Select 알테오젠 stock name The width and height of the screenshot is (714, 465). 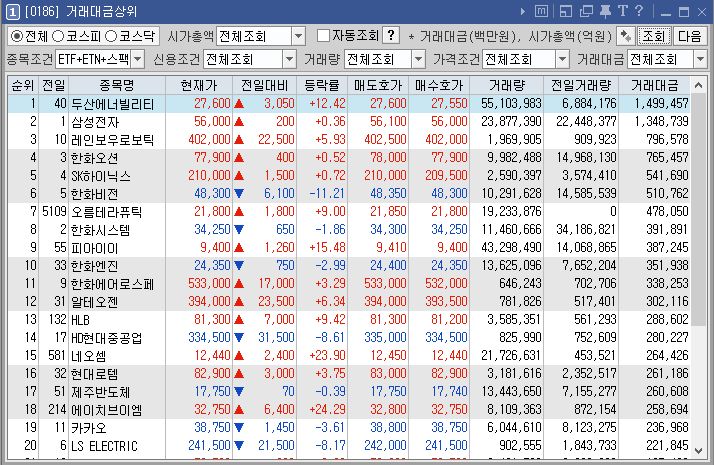click(x=94, y=301)
